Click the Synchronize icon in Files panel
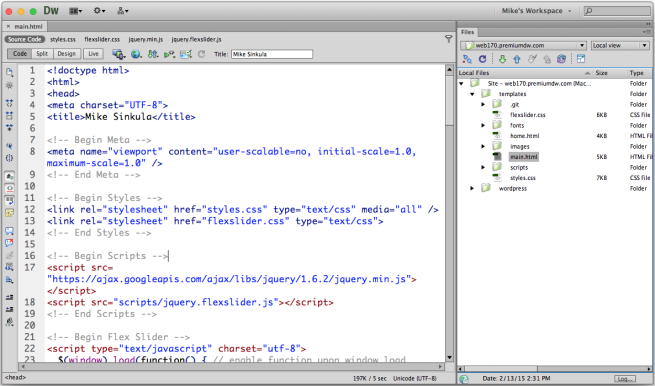The height and width of the screenshot is (386, 655). (x=561, y=59)
